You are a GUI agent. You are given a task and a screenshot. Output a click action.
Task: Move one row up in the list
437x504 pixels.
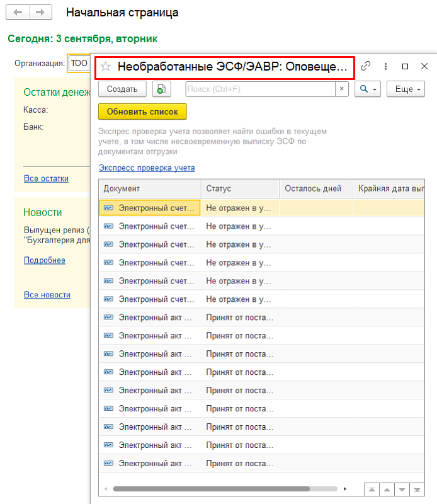tap(387, 489)
